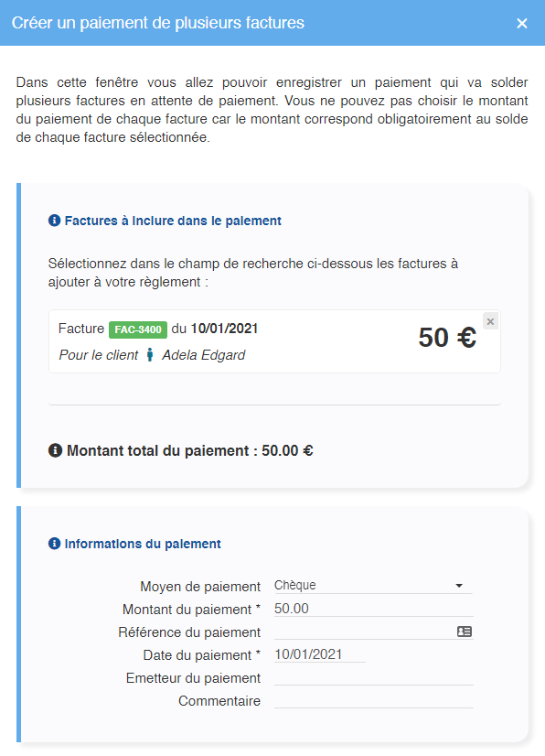Click the Factures à inclure section heading
Viewport: 545px width, 756px height.
pos(173,221)
